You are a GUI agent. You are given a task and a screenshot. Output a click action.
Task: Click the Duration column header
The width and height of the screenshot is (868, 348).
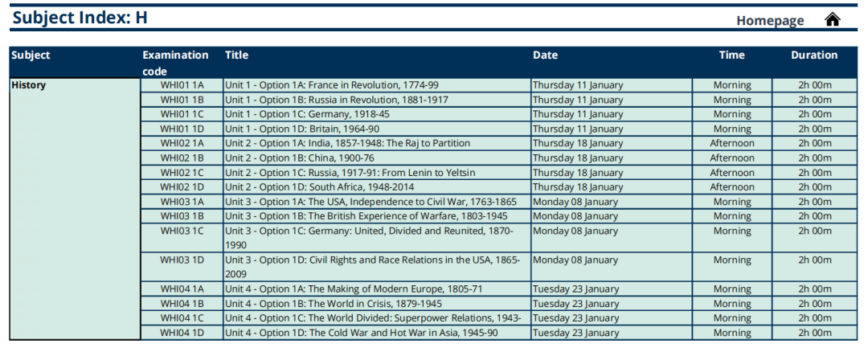tap(813, 55)
